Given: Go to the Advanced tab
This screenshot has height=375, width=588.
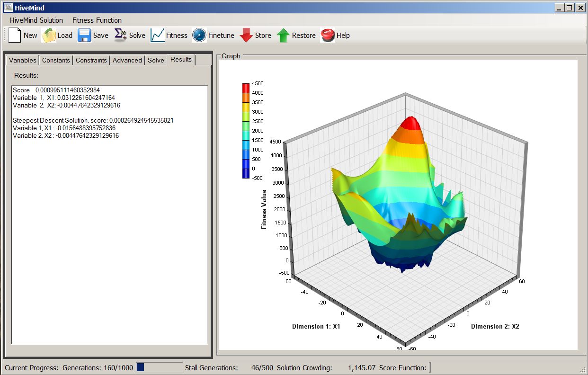Looking at the screenshot, I should (127, 60).
